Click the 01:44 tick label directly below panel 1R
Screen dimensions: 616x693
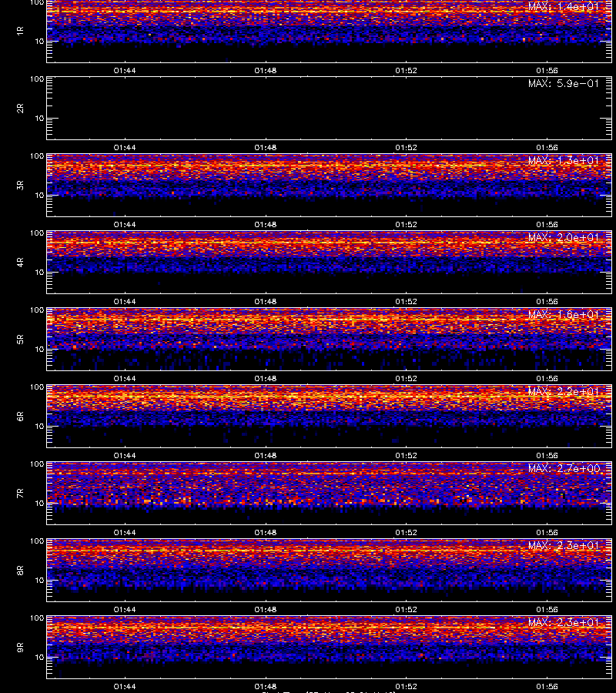125,70
